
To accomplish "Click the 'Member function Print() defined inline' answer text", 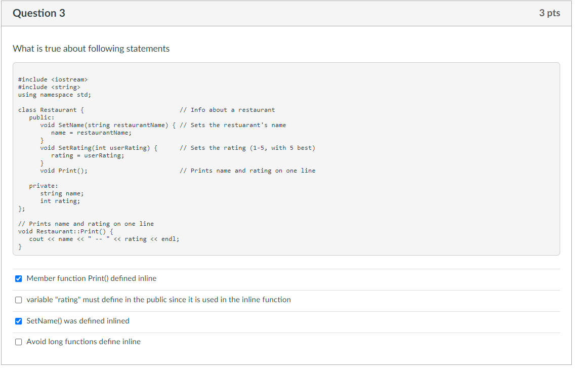I will (92, 278).
